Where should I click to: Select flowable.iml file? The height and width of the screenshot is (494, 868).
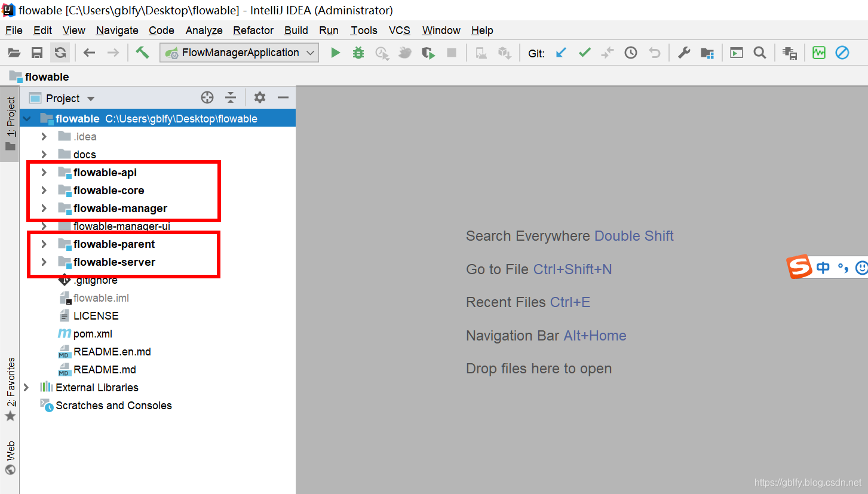[101, 298]
